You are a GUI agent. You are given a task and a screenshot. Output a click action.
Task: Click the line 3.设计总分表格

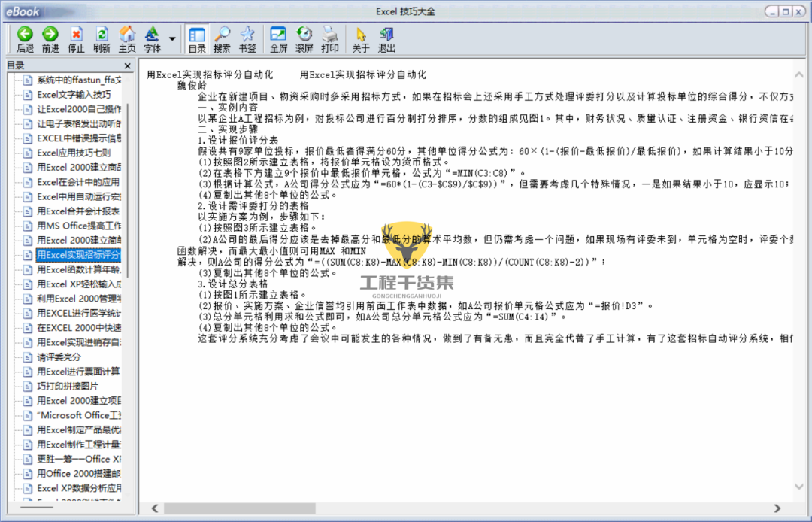click(x=233, y=284)
